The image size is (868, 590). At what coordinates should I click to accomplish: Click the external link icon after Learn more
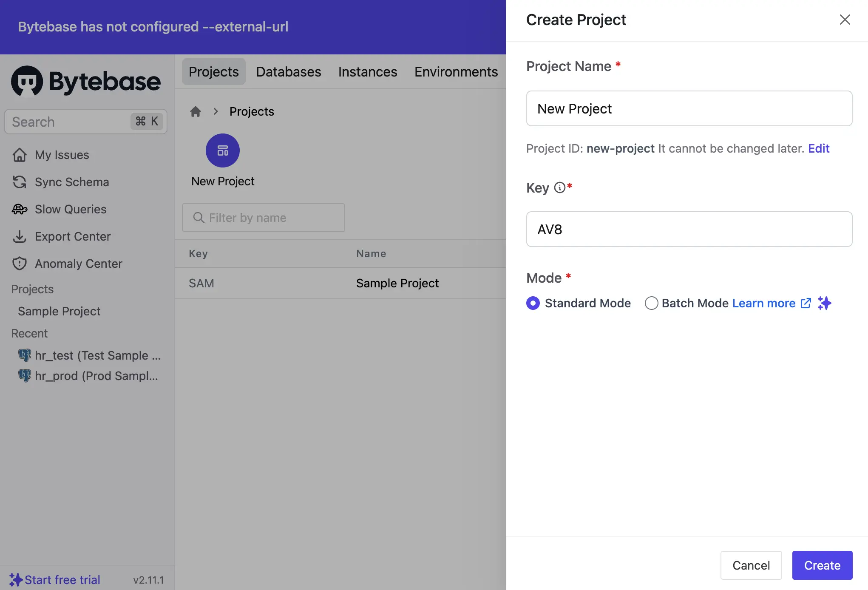[x=806, y=303]
